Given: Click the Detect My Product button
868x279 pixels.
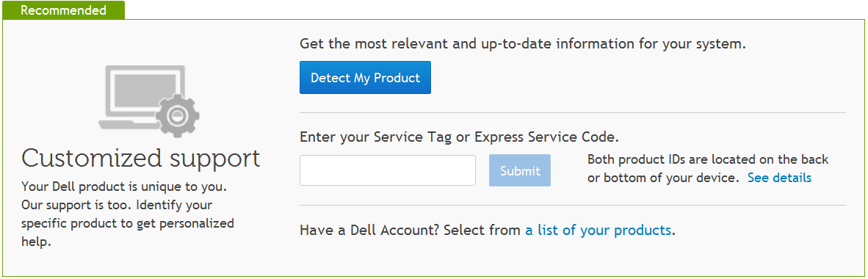Looking at the screenshot, I should (365, 78).
